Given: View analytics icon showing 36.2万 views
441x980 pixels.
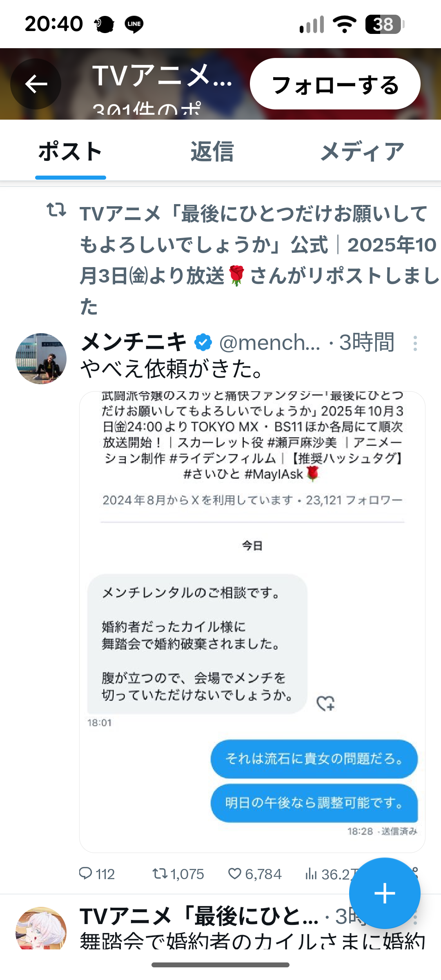Looking at the screenshot, I should pos(311,874).
